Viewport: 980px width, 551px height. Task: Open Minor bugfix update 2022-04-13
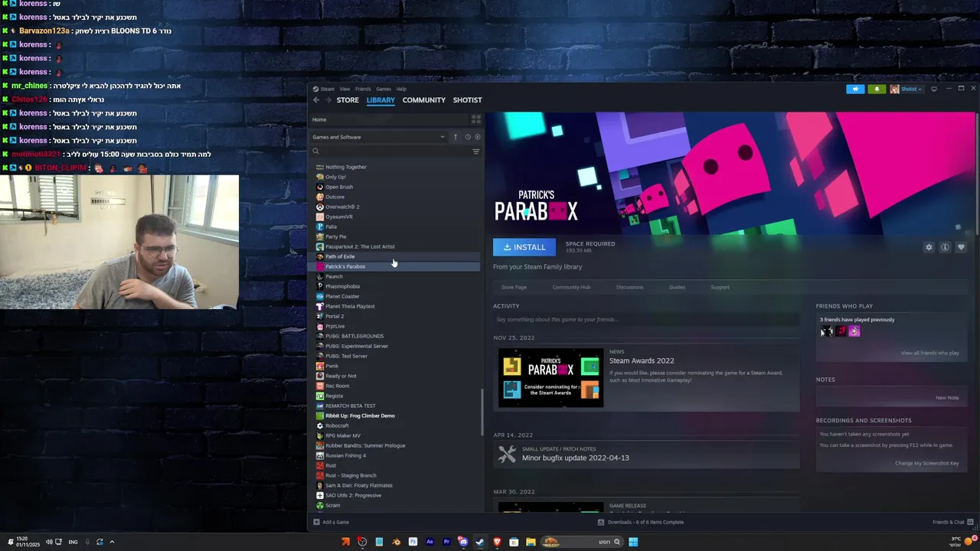[576, 458]
